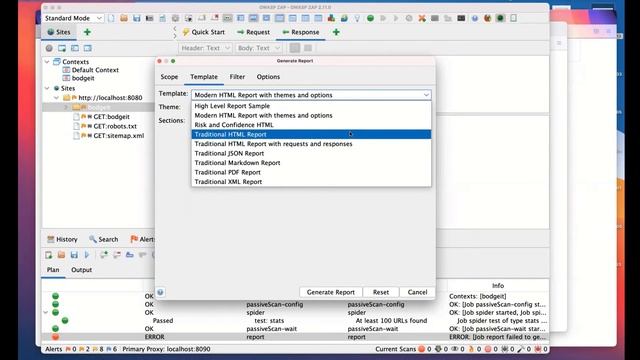This screenshot has height=360, width=640.
Task: Click the Generate Report button
Action: point(331,292)
